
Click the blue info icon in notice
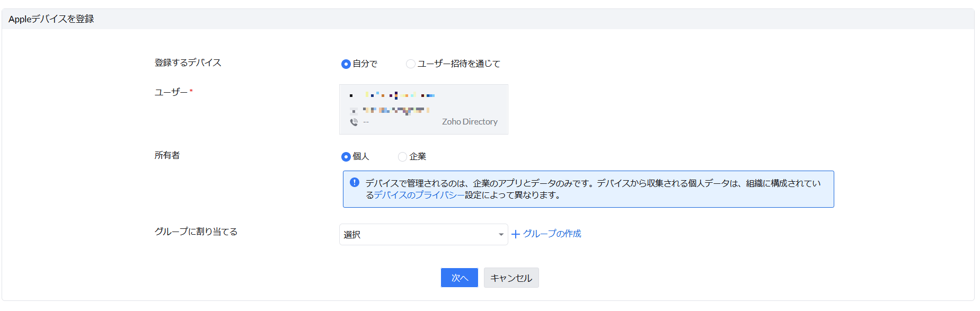point(355,182)
